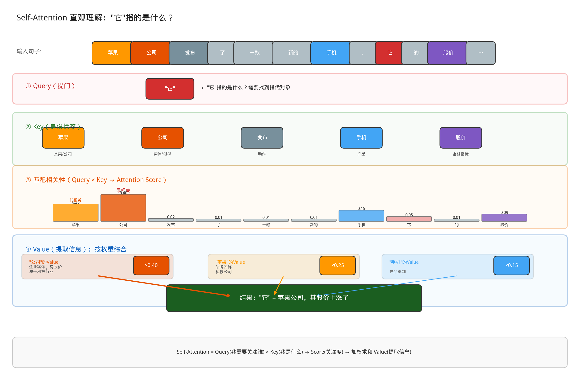The height and width of the screenshot is (376, 588).
Task: Click the pink 它 attention bar 0.05
Action: click(x=409, y=219)
